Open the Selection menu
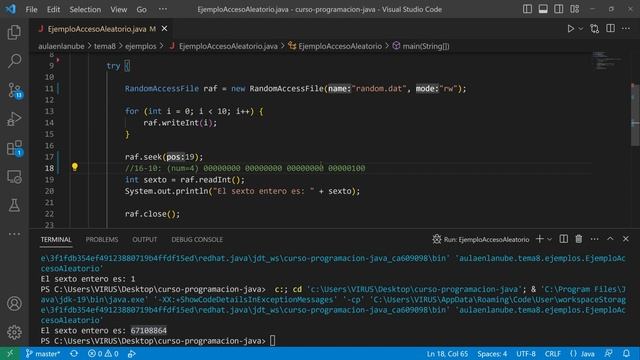The image size is (640, 360). pyautogui.click(x=85, y=9)
